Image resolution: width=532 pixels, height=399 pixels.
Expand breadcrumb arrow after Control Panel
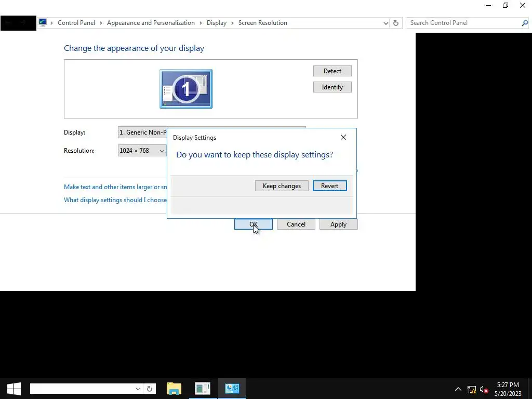pos(101,23)
